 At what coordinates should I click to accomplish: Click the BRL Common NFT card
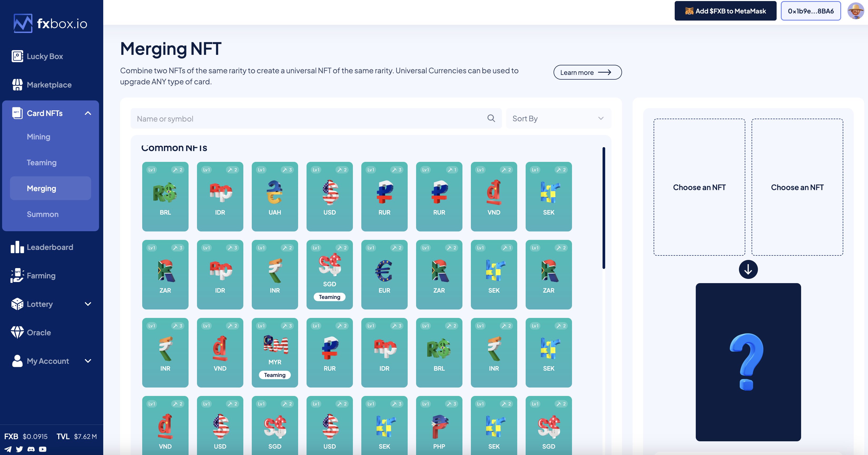[165, 196]
